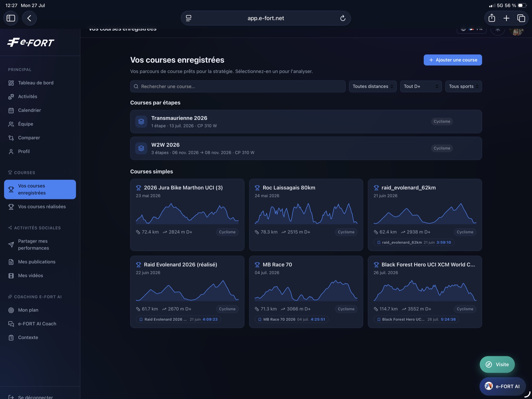The height and width of the screenshot is (399, 532).
Task: Open the 2026 Jura Bike Marthon UCI card
Action: [187, 215]
